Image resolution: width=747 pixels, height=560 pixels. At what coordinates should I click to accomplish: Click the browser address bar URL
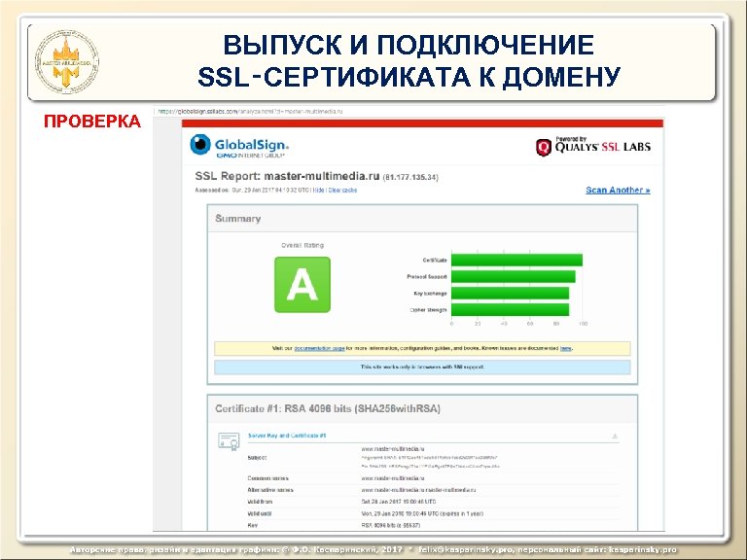click(251, 112)
